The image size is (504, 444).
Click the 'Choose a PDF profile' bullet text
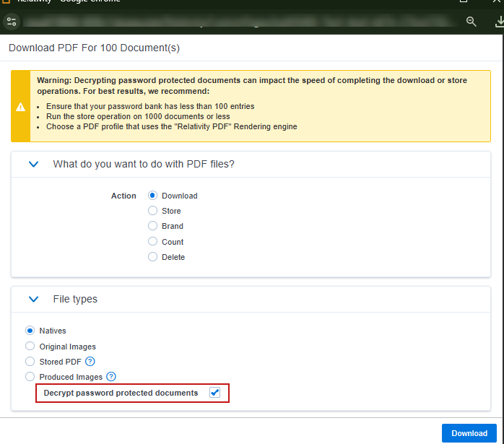tap(172, 126)
